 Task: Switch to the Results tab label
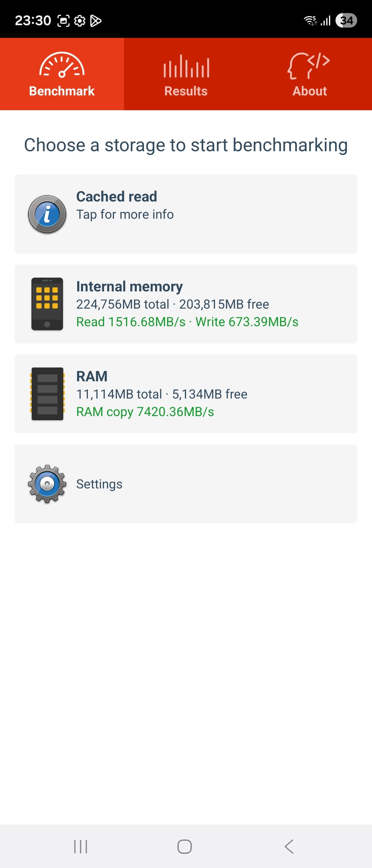pyautogui.click(x=186, y=91)
